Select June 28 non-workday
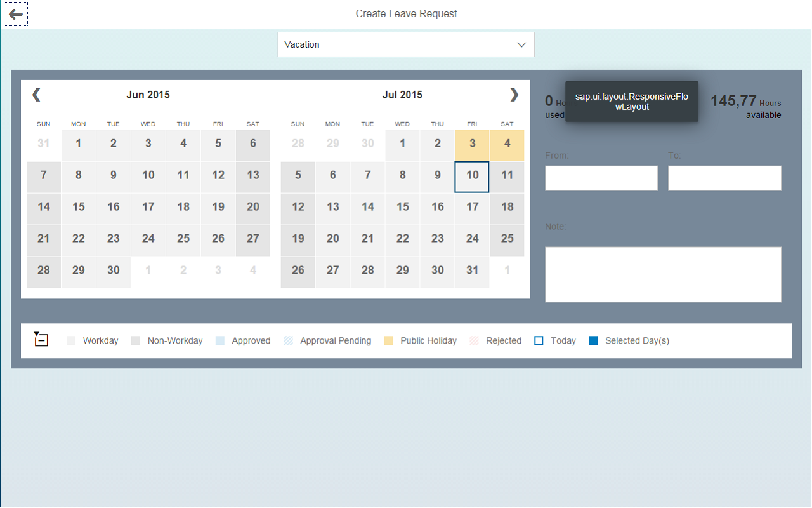This screenshot has height=508, width=812. click(x=44, y=272)
